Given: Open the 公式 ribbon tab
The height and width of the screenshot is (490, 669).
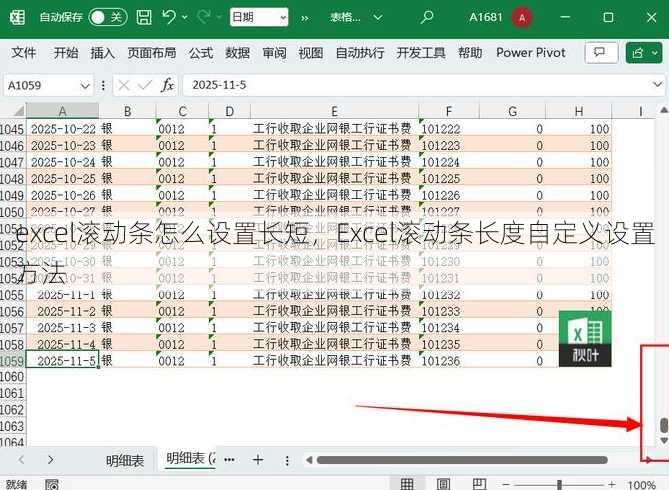Looking at the screenshot, I should (x=201, y=53).
